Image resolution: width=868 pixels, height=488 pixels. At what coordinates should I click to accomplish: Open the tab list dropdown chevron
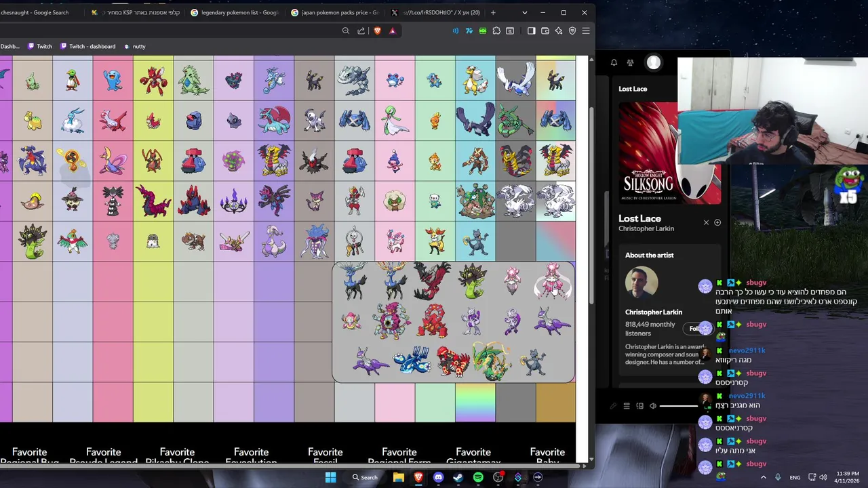point(524,12)
